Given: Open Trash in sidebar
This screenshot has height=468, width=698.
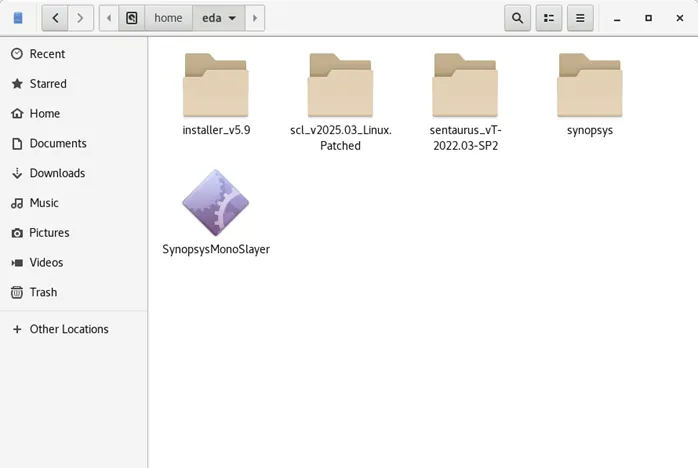Looking at the screenshot, I should [73, 293].
